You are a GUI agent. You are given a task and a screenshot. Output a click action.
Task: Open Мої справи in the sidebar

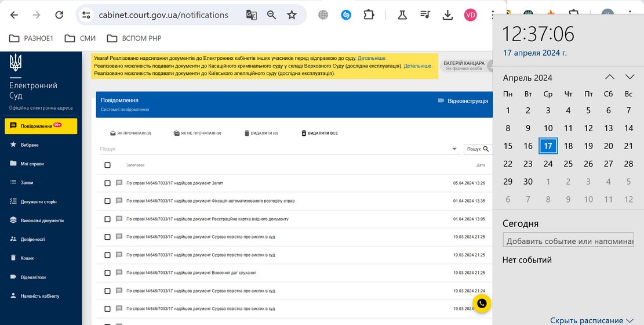pos(32,164)
